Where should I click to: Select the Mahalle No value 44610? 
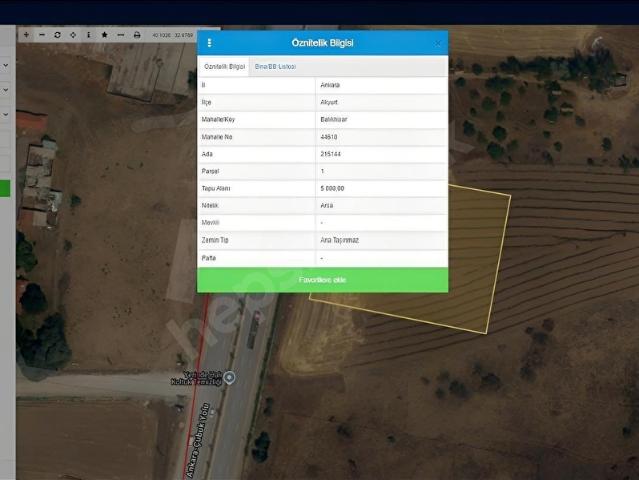329,137
